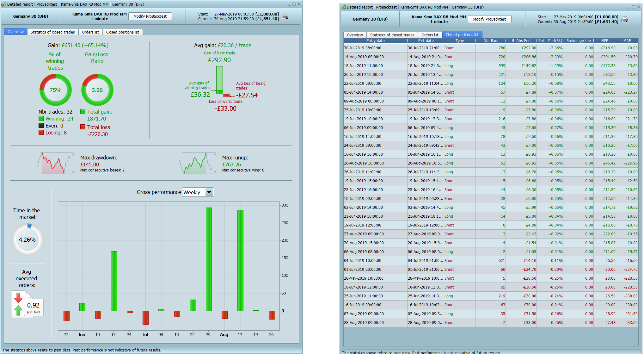Click the printer icon in the right report window
644x354 pixels.
624,20
